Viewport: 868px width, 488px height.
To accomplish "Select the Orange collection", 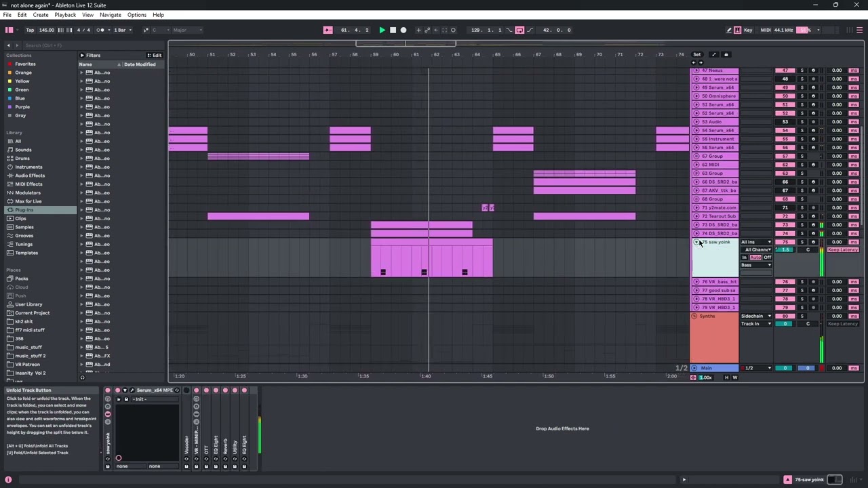I will click(23, 73).
